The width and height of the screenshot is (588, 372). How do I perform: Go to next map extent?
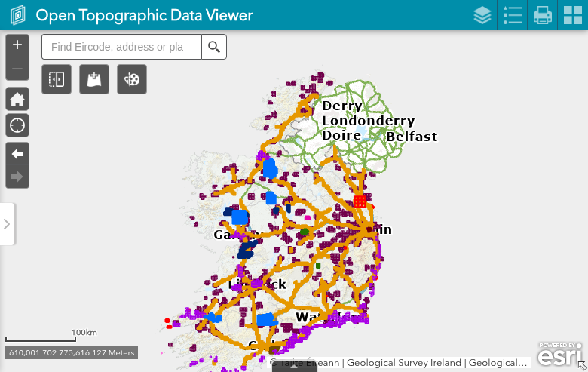[17, 178]
